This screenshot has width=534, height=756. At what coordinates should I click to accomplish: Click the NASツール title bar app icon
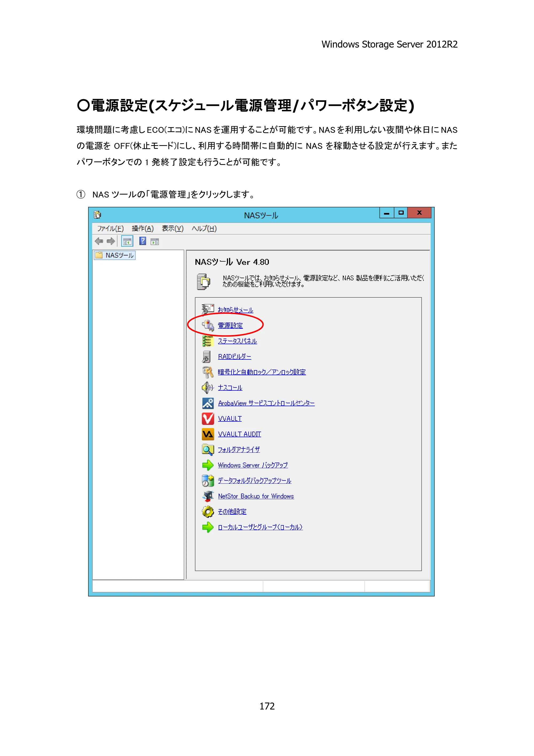tap(97, 215)
